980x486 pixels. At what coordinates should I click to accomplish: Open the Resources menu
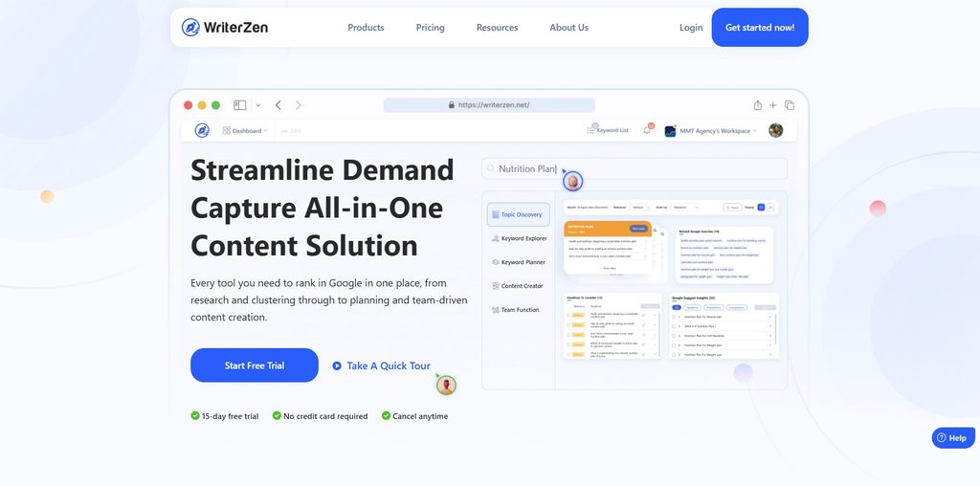[497, 28]
